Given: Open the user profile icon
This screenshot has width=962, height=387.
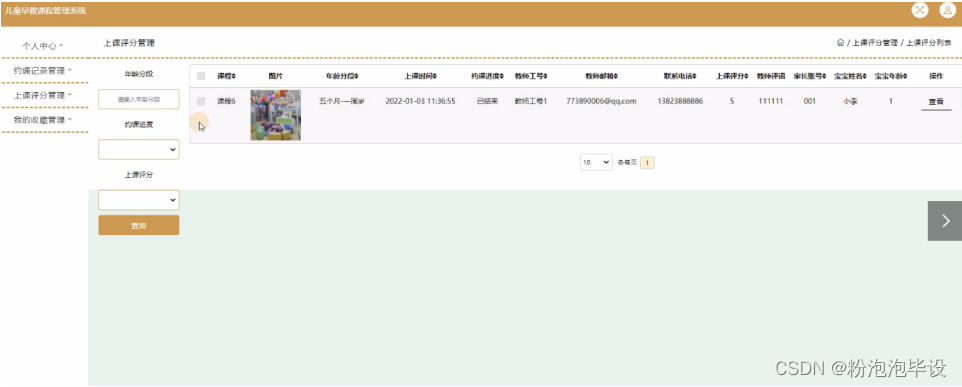Looking at the screenshot, I should (948, 10).
